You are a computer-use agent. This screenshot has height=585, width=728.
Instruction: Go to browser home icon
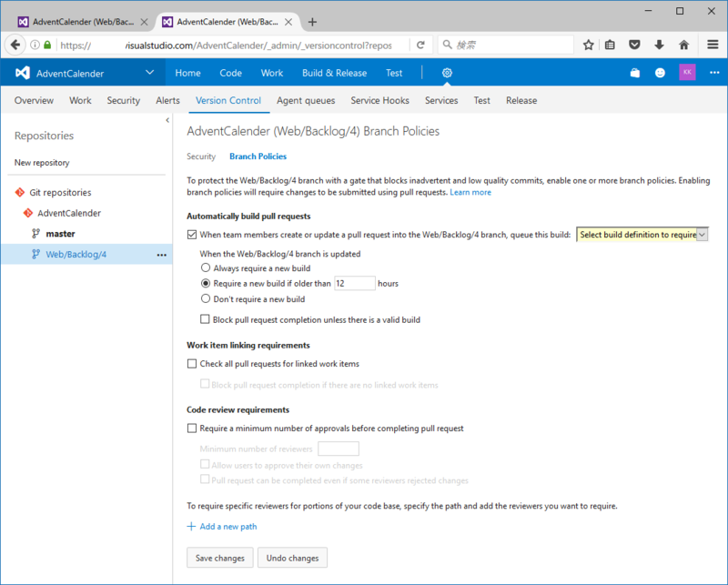click(683, 45)
